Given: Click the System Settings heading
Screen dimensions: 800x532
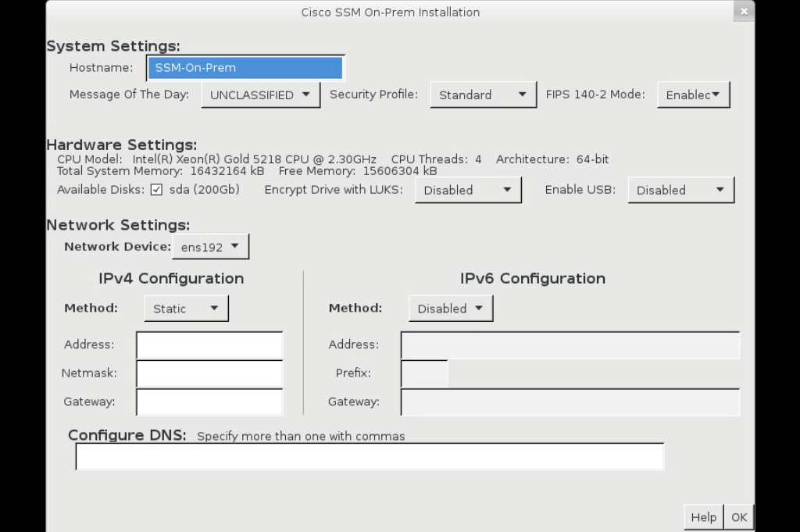Looking at the screenshot, I should [x=113, y=46].
